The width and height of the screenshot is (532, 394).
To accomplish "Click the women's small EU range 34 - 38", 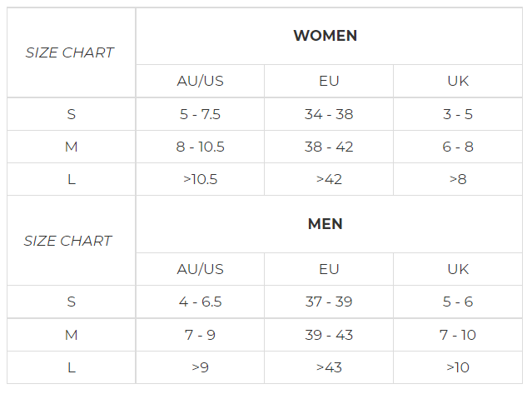I will 329,114.
